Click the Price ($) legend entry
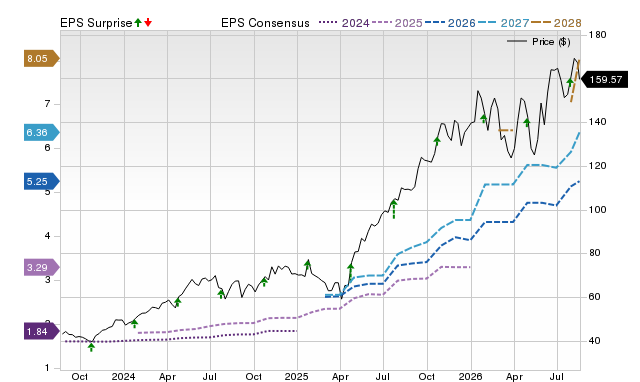Viewport: 640px width, 382px height. click(539, 42)
